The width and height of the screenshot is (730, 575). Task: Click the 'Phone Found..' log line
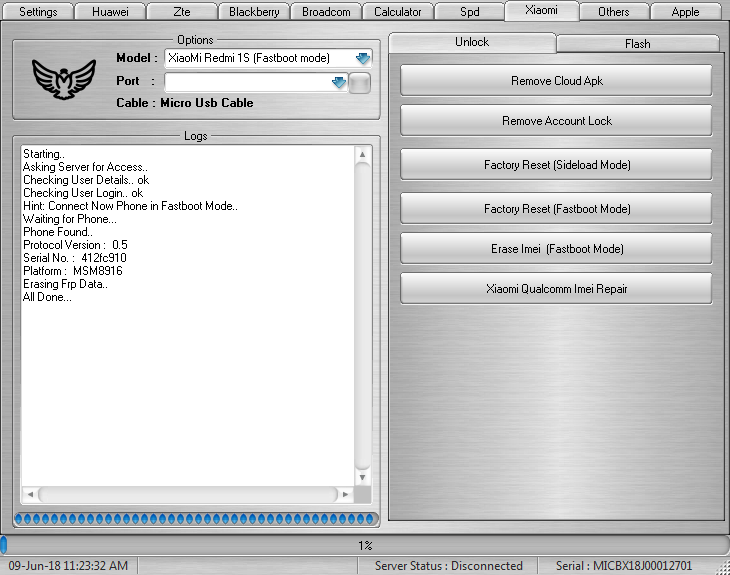58,232
